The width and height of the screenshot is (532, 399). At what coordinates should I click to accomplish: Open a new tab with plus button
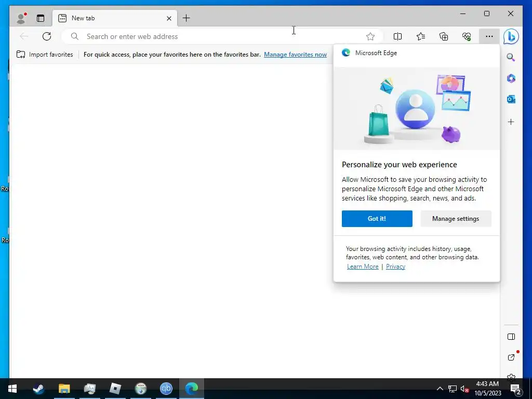(x=187, y=18)
